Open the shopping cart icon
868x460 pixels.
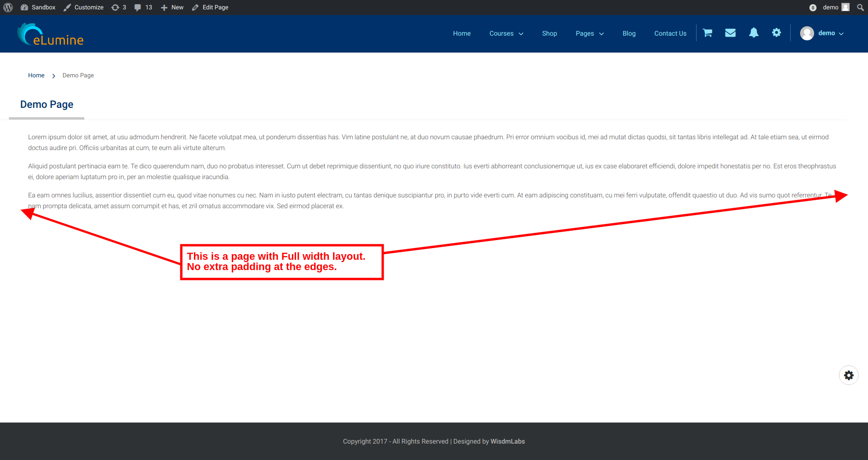click(707, 33)
